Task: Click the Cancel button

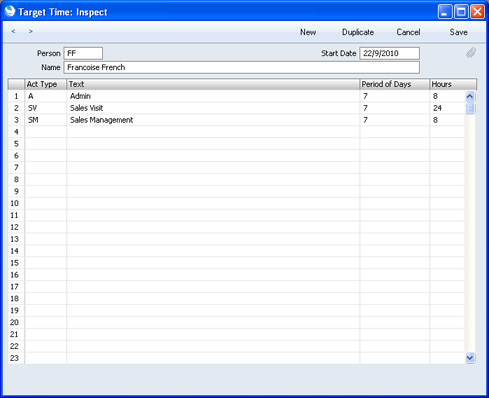Action: [x=408, y=32]
